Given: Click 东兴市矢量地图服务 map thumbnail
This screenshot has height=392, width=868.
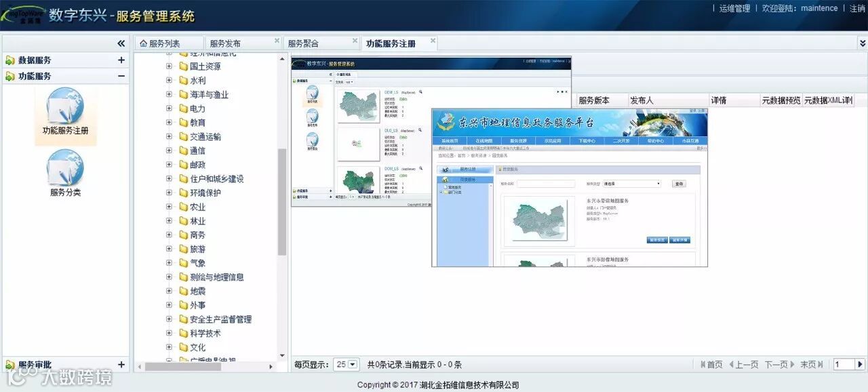Looking at the screenshot, I should tap(538, 221).
